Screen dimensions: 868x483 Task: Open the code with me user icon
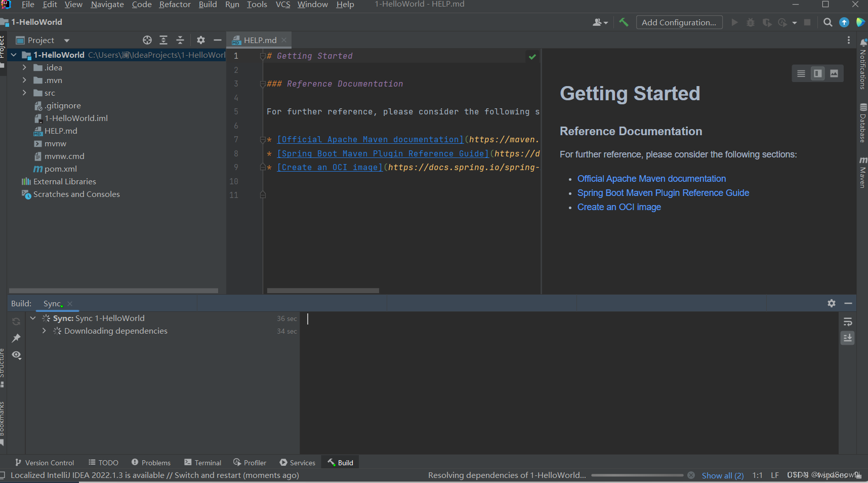click(600, 22)
